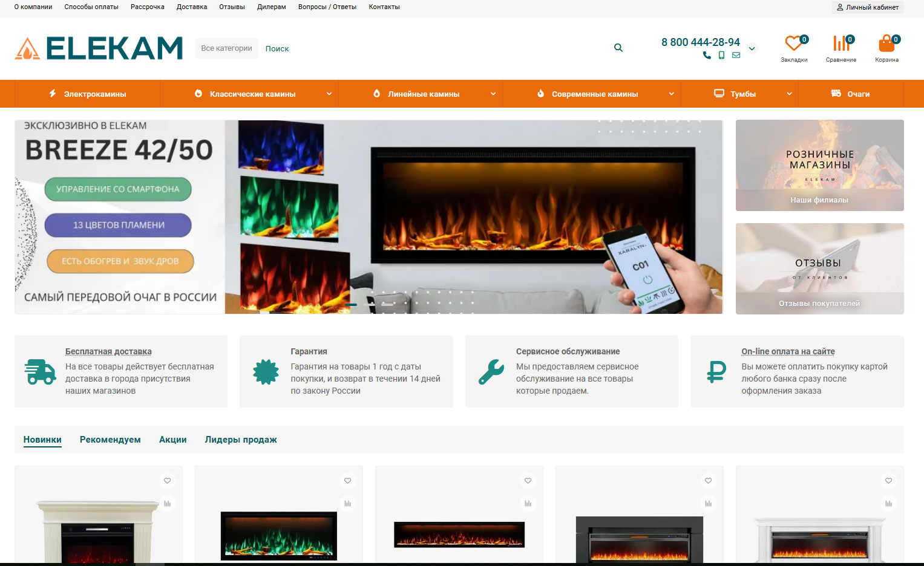The image size is (924, 566).
Task: Open the Рассрочка link
Action: [x=148, y=7]
